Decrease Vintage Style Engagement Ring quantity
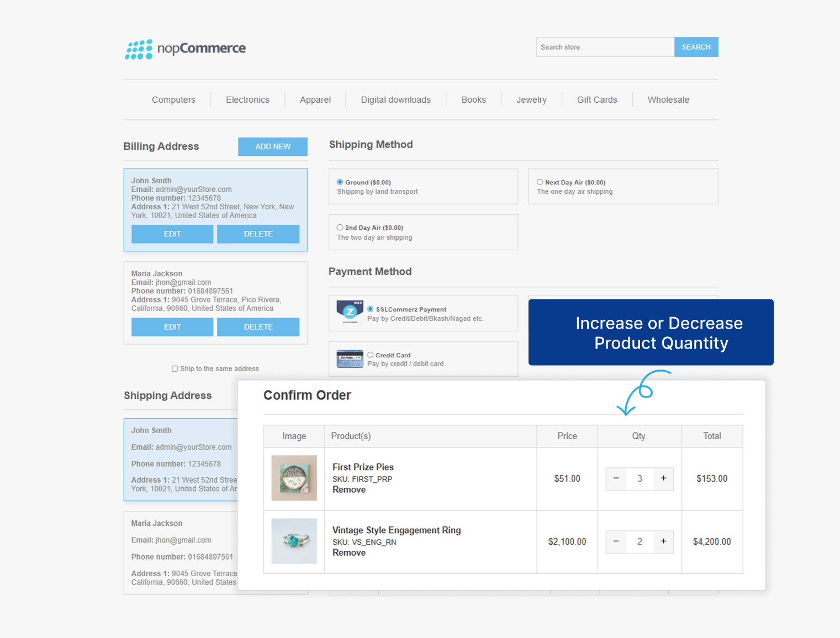Viewport: 840px width, 638px height. 616,541
